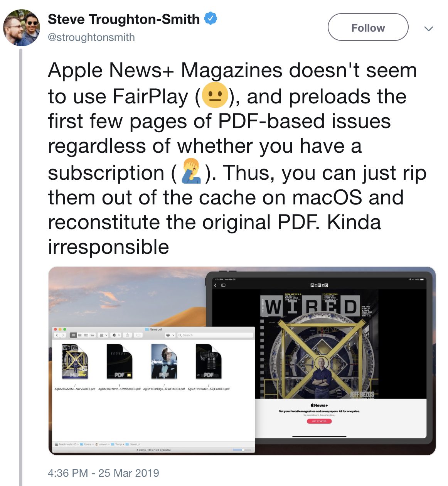Open the Finder group-by arrangement dropdown
Screen dimensions: 448x486
[x=103, y=335]
